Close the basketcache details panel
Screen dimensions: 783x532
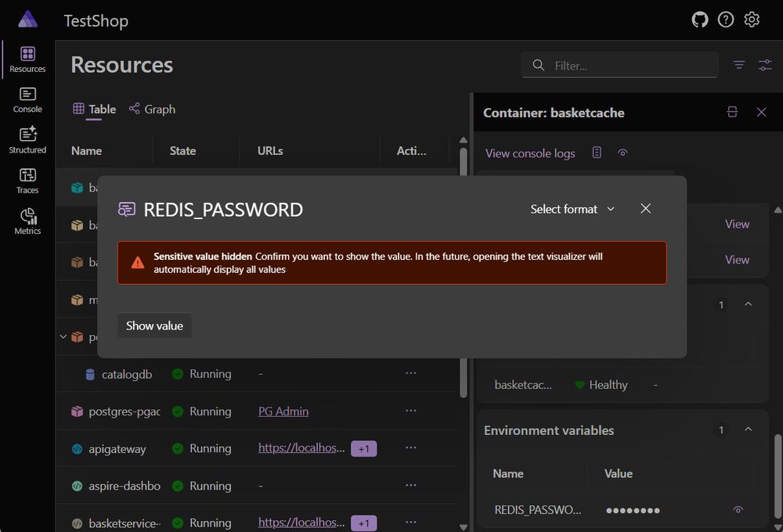[761, 112]
